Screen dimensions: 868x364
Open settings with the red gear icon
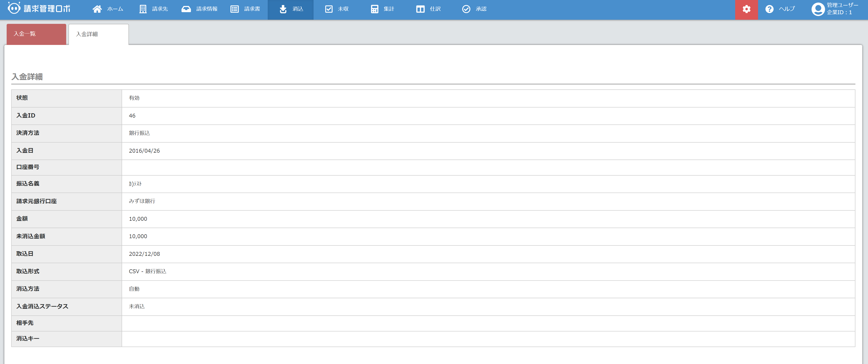pyautogui.click(x=746, y=9)
